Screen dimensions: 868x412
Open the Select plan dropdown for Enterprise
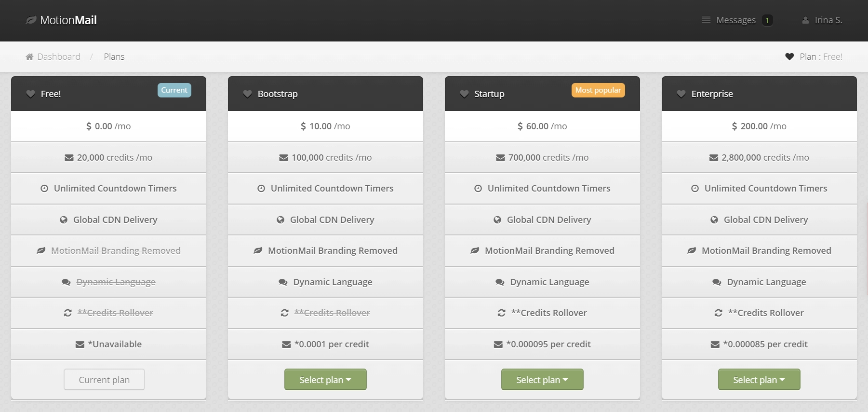tap(759, 379)
